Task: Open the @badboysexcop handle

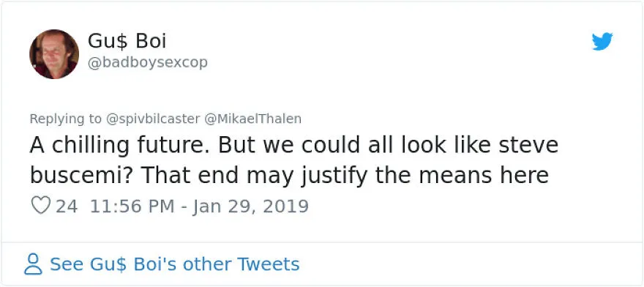Action: coord(147,63)
